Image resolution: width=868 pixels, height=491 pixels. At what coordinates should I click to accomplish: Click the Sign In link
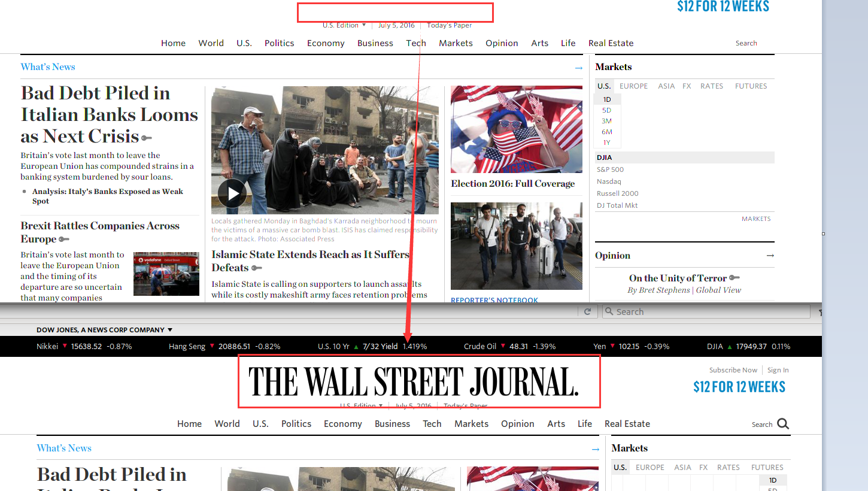coord(778,370)
